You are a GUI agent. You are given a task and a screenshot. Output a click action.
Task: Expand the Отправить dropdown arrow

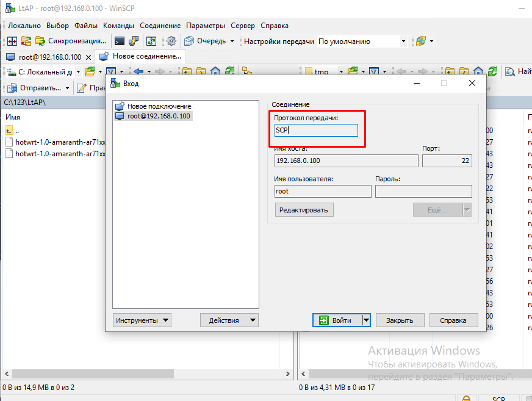[x=67, y=88]
